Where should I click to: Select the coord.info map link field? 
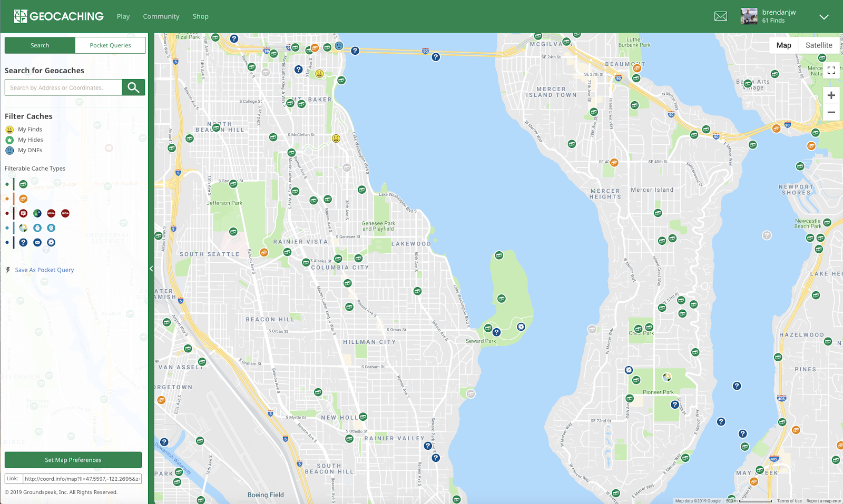coord(82,479)
